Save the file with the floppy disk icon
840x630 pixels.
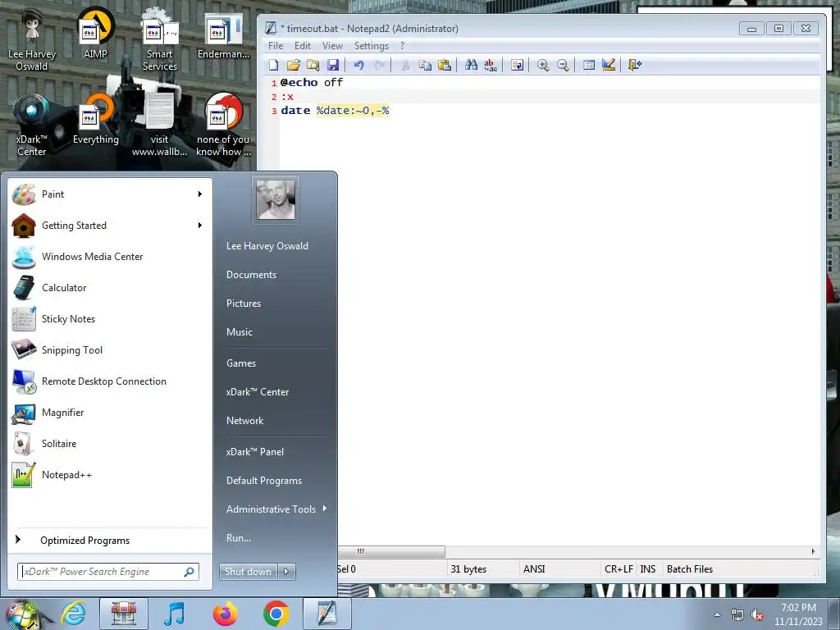[333, 65]
